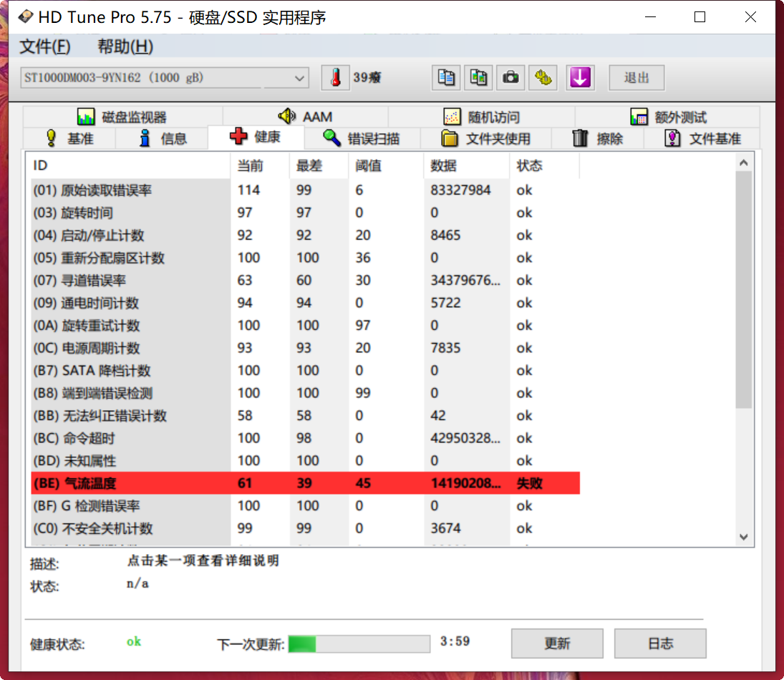Select the failed (BE) 气流温度 row
Screen dimensions: 784x680
click(306, 483)
